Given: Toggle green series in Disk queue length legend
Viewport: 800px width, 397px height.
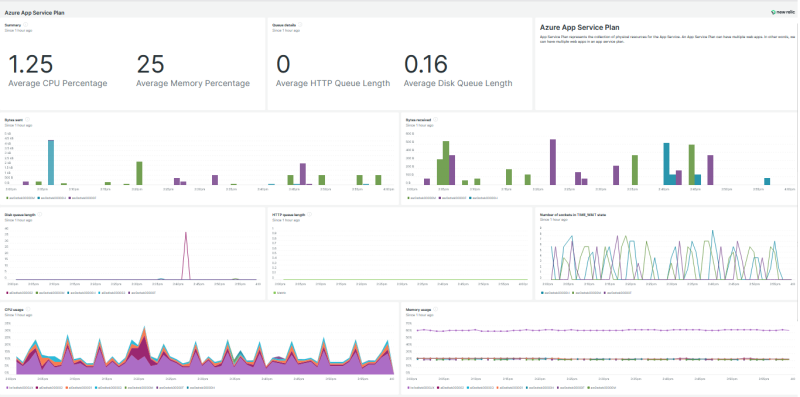Looking at the screenshot, I should pyautogui.click(x=51, y=292).
